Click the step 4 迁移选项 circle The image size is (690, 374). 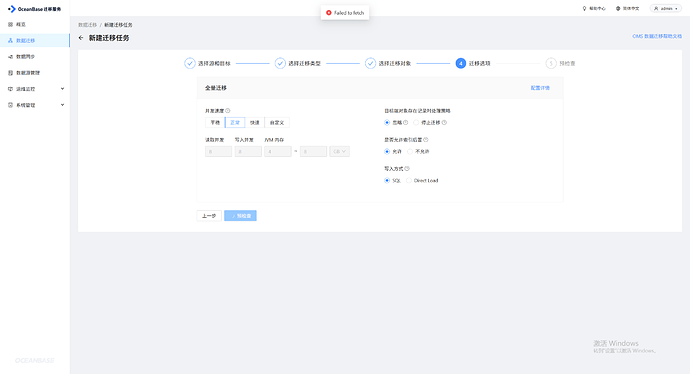click(x=460, y=63)
